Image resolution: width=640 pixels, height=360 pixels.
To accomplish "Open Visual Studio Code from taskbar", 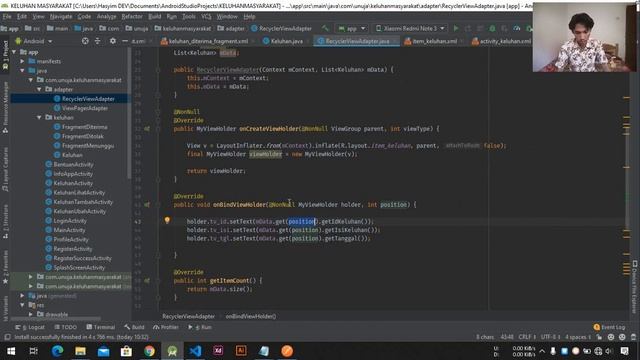I will [195, 351].
